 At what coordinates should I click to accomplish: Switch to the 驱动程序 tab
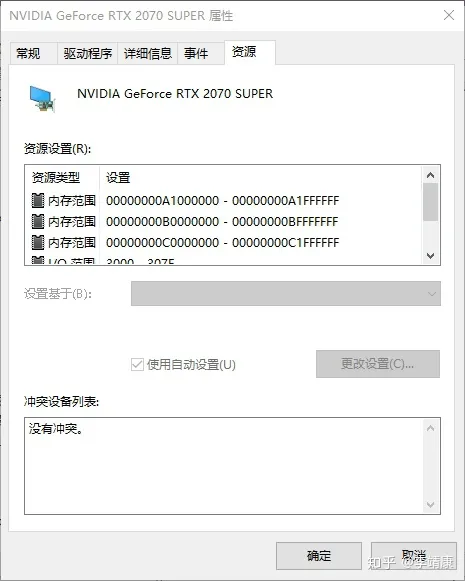87,54
